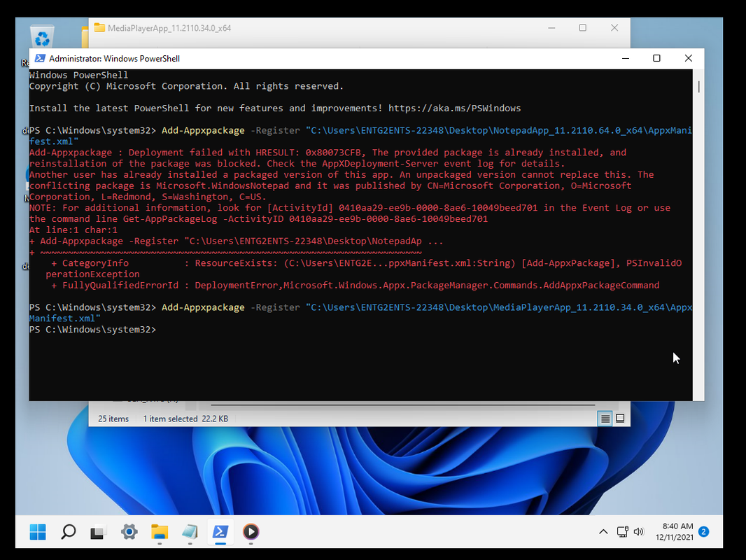
Task: Open volume speaker tray icon
Action: (638, 532)
